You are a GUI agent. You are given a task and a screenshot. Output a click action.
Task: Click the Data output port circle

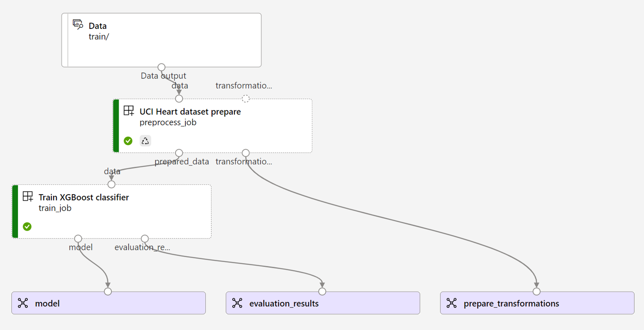(161, 67)
